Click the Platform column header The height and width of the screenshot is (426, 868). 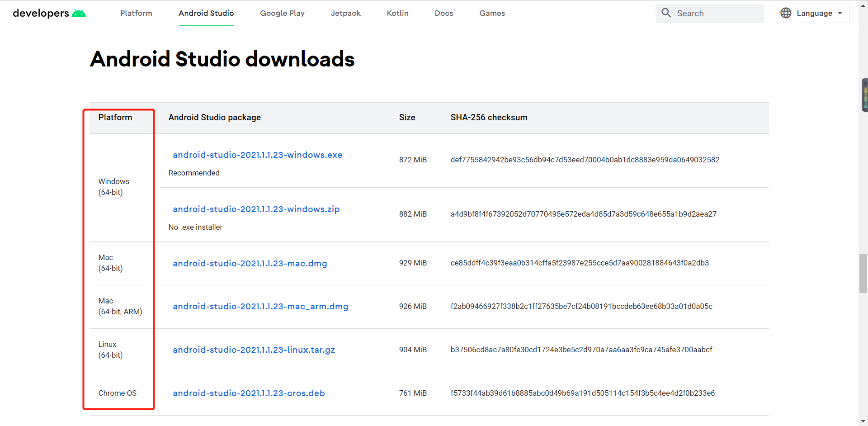point(115,117)
